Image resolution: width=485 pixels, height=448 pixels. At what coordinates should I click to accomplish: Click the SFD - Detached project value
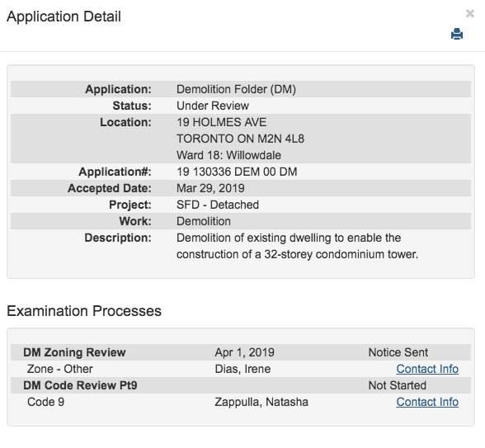tap(218, 205)
